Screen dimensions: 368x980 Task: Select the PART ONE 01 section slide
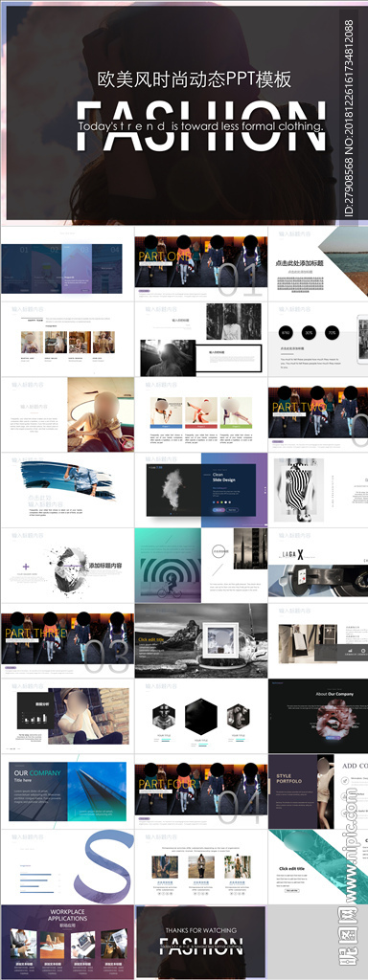[201, 263]
